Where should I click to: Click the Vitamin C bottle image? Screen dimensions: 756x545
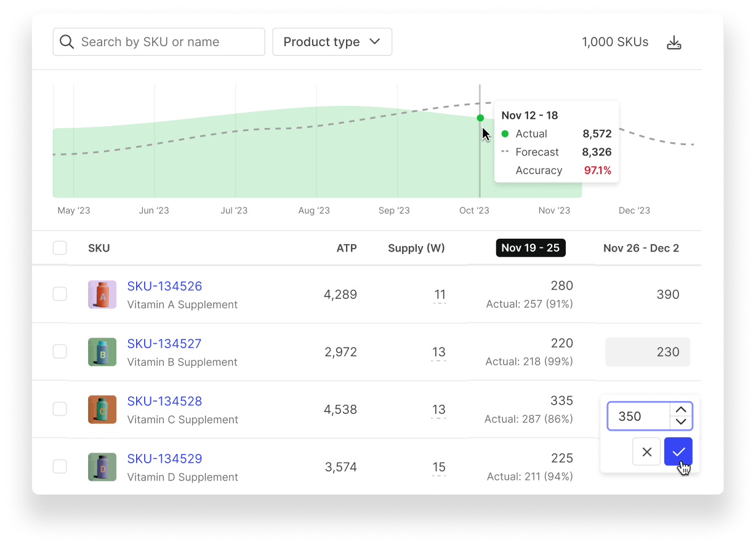tap(102, 410)
